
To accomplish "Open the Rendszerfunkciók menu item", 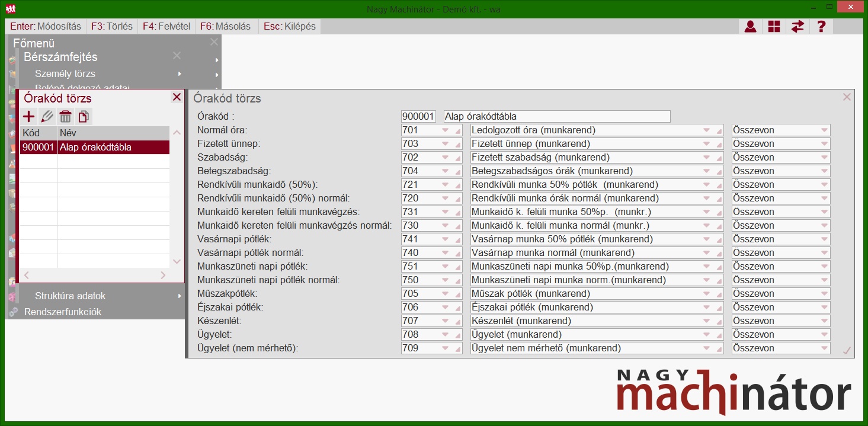I will point(63,312).
